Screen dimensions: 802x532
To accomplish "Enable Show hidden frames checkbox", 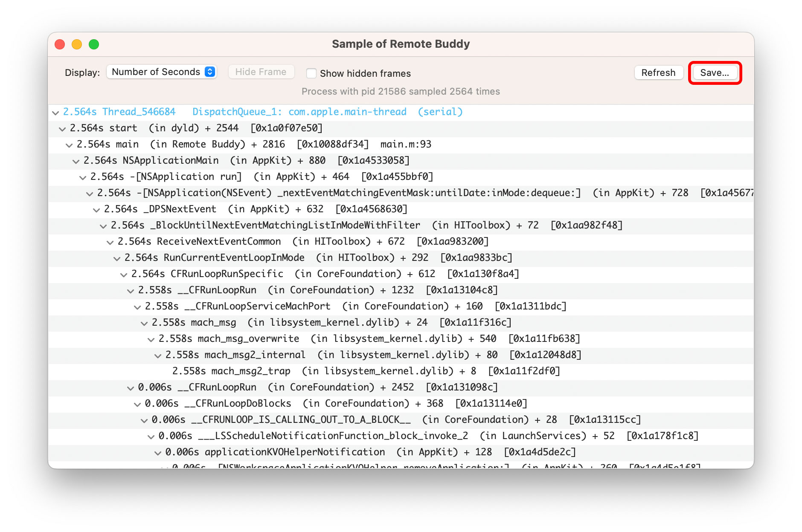I will (x=311, y=73).
